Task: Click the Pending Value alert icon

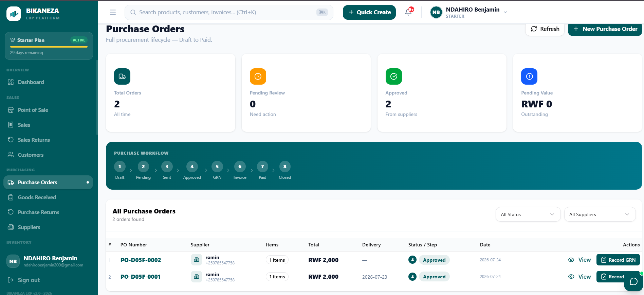Action: click(x=529, y=76)
